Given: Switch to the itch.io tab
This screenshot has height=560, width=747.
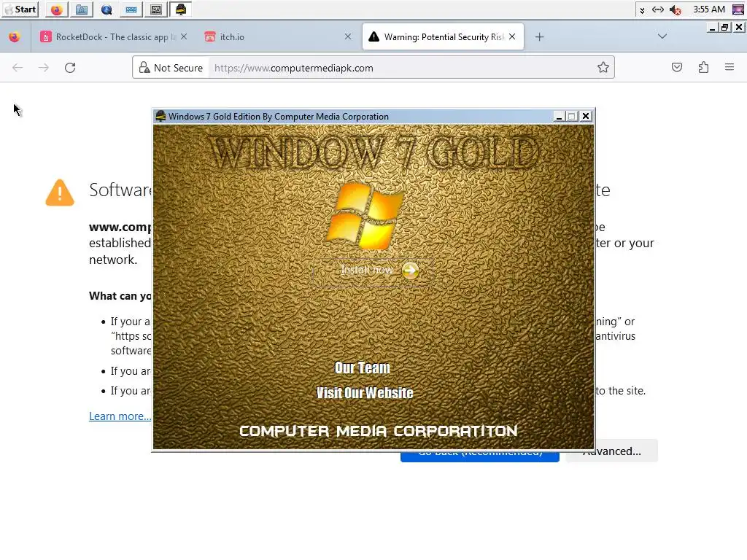Looking at the screenshot, I should tap(279, 36).
